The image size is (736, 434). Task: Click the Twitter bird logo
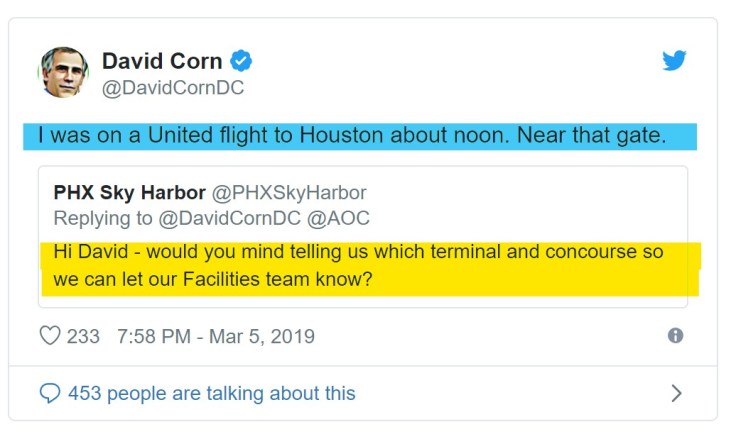click(x=674, y=60)
